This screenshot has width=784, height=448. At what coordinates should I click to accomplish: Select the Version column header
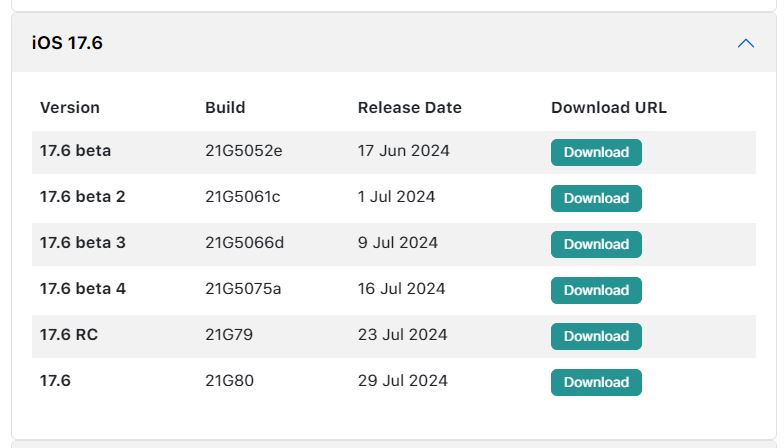70,108
